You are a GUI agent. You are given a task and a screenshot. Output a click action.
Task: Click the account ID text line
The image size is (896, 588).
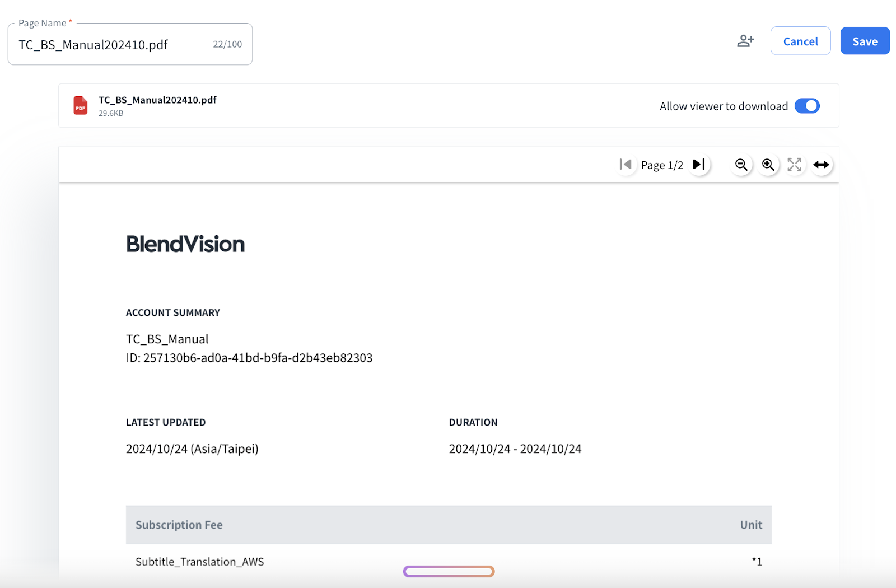[x=249, y=358]
